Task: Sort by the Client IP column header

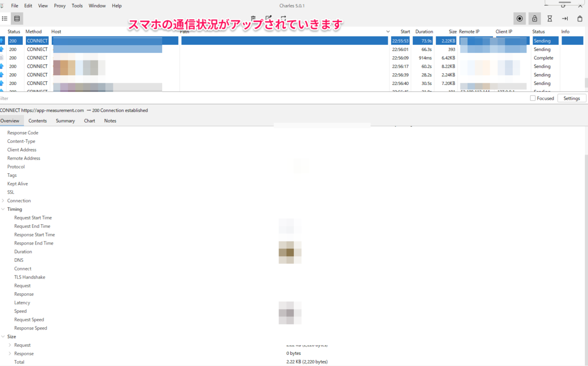Action: (x=504, y=32)
